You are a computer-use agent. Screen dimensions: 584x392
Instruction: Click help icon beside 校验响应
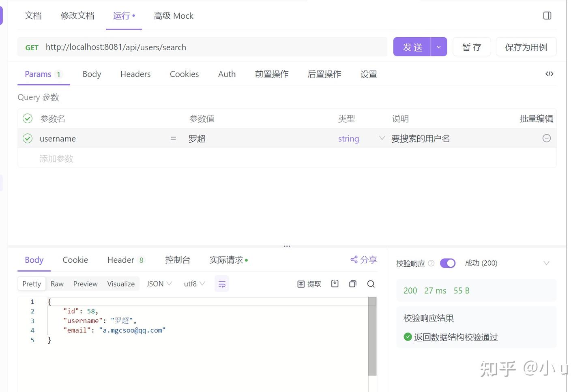click(x=431, y=263)
